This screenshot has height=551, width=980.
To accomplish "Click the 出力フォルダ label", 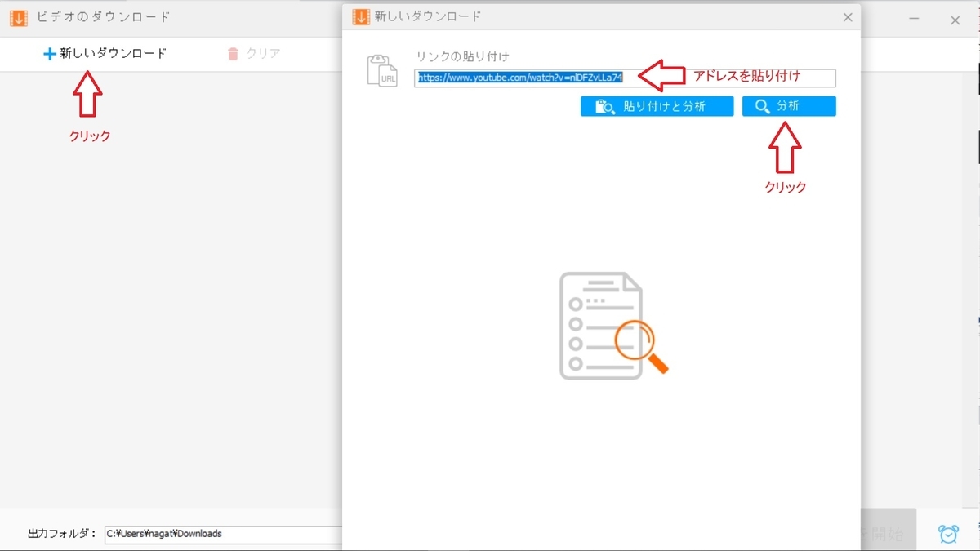I will coord(63,534).
